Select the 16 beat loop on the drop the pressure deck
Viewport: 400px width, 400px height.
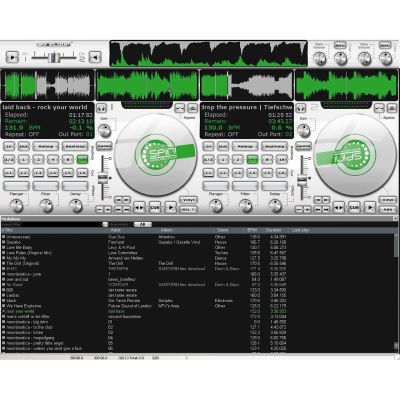click(x=282, y=160)
